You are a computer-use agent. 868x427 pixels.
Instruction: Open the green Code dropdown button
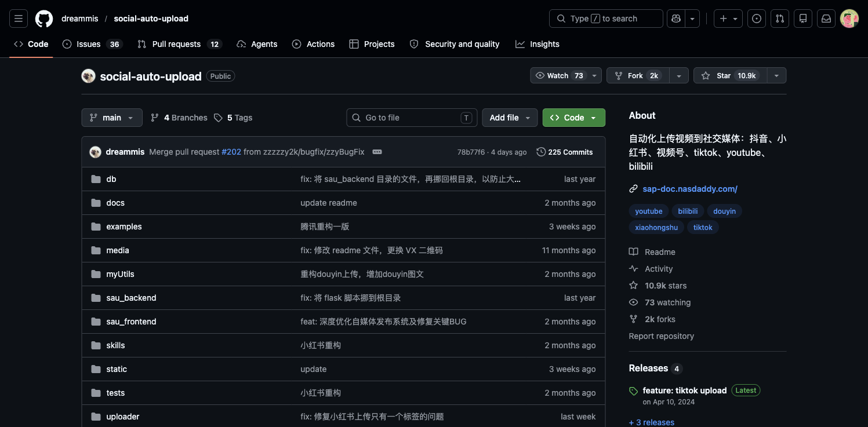(x=574, y=118)
